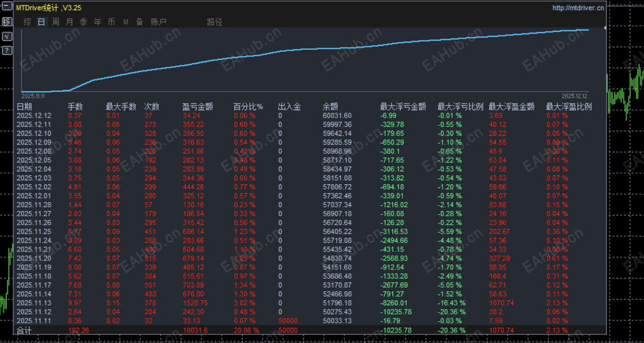Click the 移 move panel button
Viewport: 644px width, 343px height.
pos(7,22)
